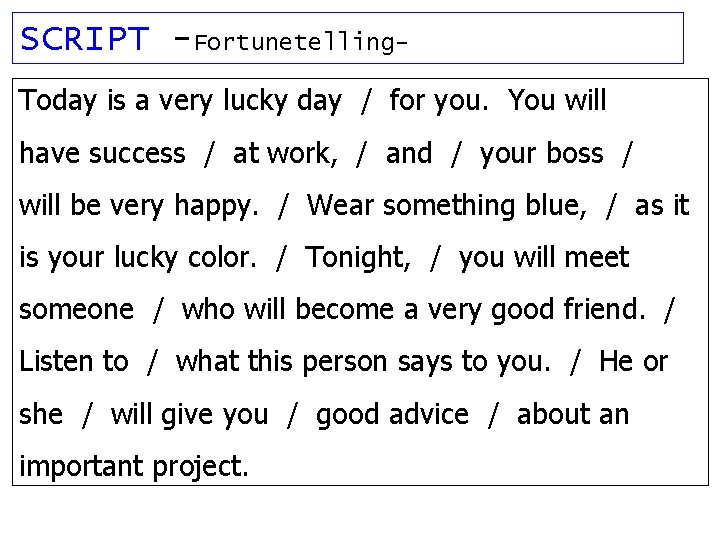Click the phrase "at work,"
The height and width of the screenshot is (540, 720).
(x=285, y=154)
